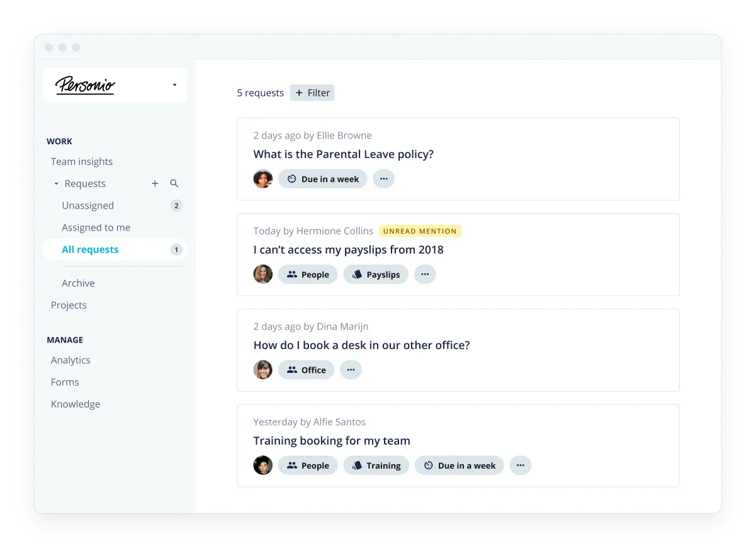Viewport: 756px width, 548px height.
Task: Open Forms under Manage
Action: (x=65, y=382)
